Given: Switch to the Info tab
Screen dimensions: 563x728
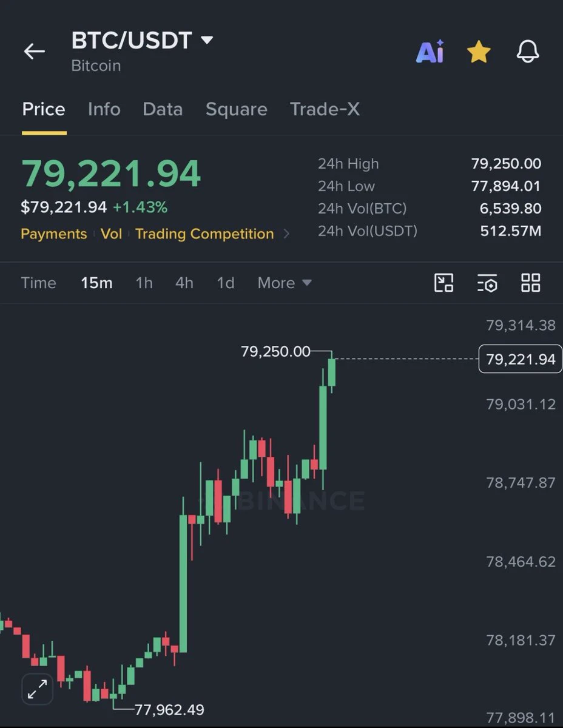Looking at the screenshot, I should (x=104, y=109).
